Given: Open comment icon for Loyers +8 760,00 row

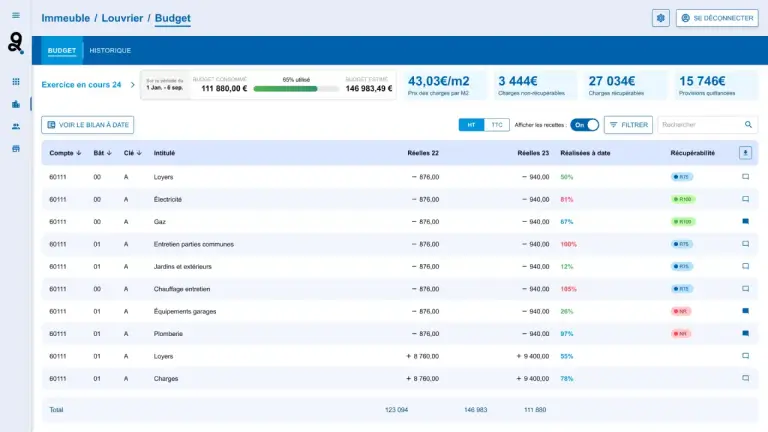Looking at the screenshot, I should [x=745, y=356].
